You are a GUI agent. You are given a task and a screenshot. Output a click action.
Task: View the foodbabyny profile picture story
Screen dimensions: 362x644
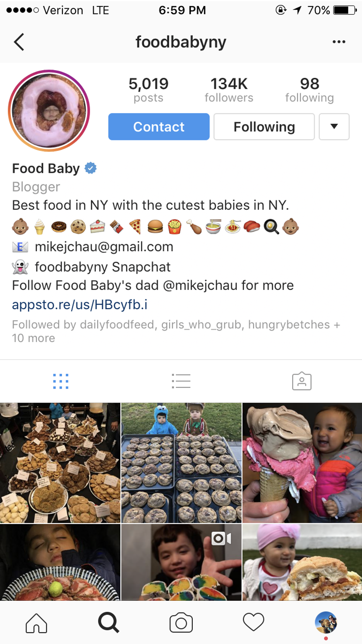click(49, 110)
